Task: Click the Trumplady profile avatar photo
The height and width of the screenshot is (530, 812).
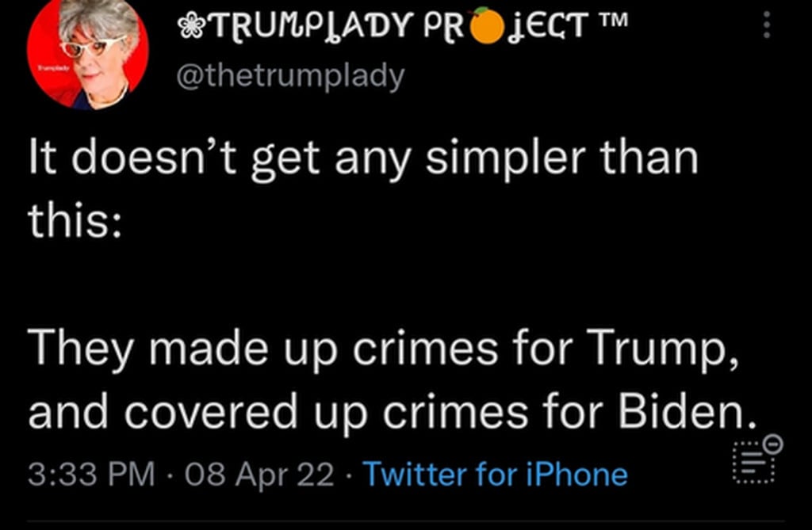Action: point(88,55)
